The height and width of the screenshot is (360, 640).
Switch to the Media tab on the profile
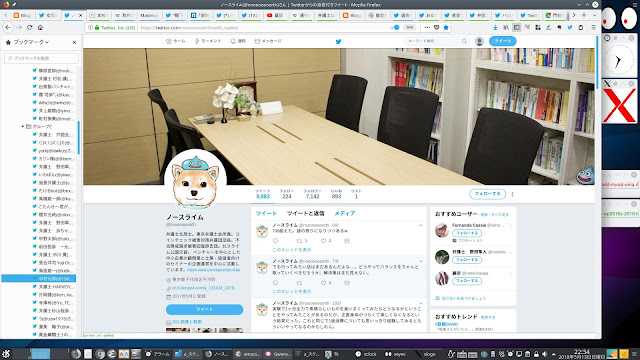(345, 213)
